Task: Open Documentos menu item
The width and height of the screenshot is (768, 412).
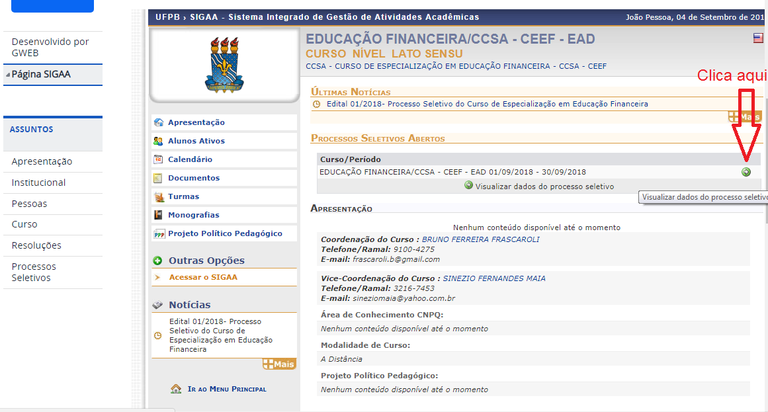Action: (x=193, y=178)
